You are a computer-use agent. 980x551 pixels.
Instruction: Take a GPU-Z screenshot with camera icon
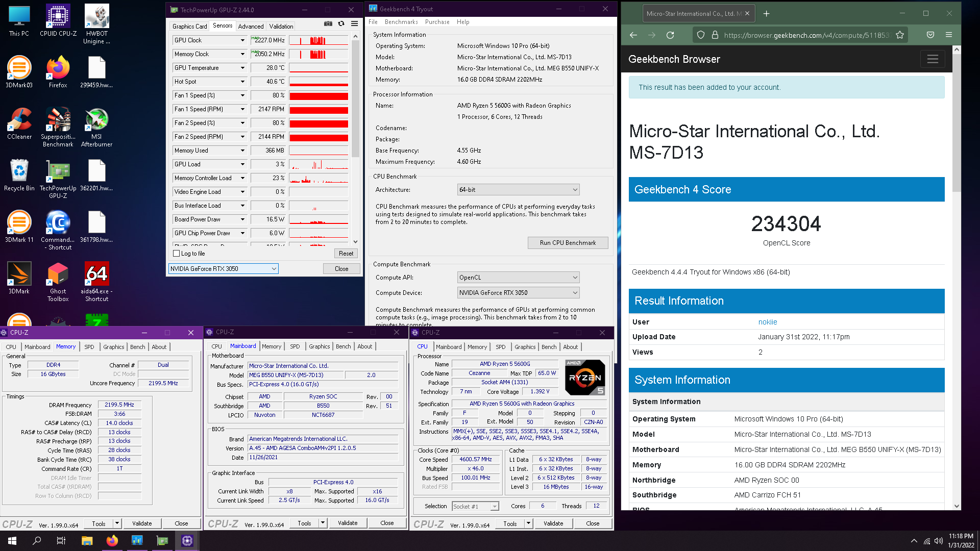pos(328,23)
